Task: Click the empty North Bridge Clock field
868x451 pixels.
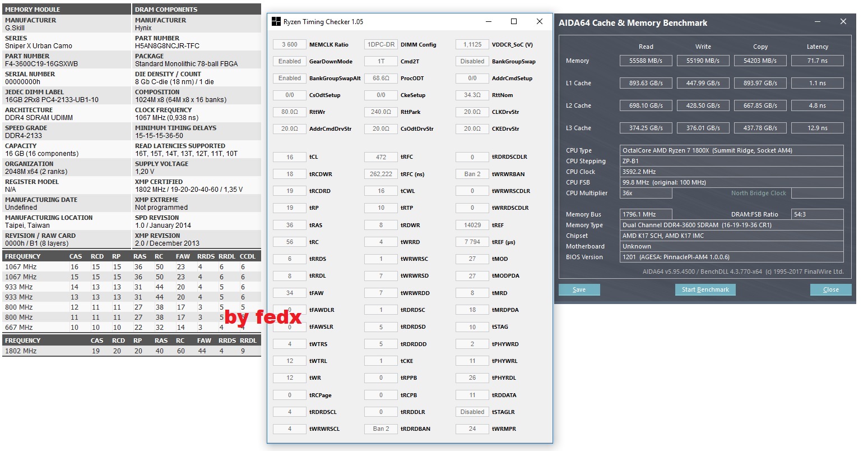Action: point(818,193)
